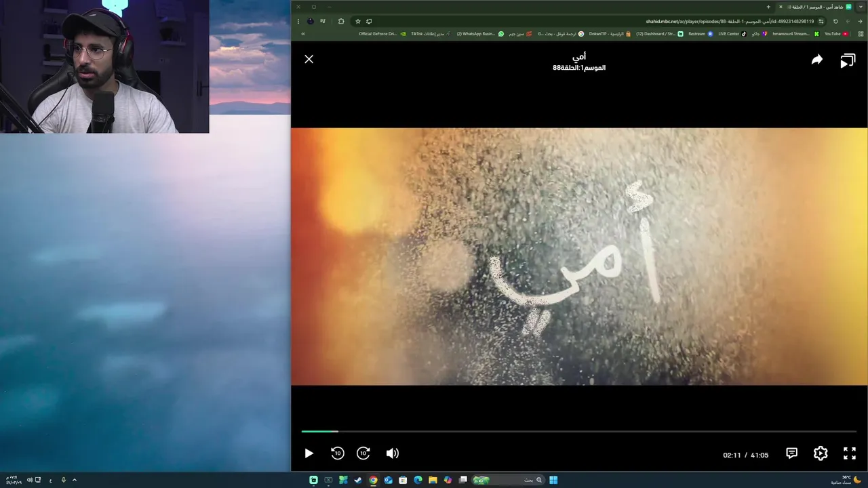Reload the page in the browser
This screenshot has height=488, width=868.
(x=835, y=21)
